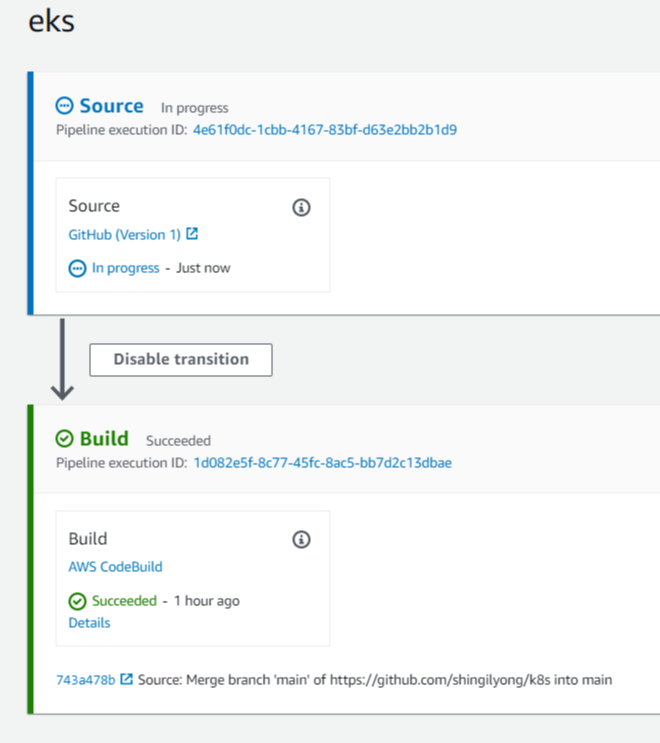660x743 pixels.
Task: Open Source pipeline execution ID 4e61f0dc link
Action: click(x=325, y=130)
